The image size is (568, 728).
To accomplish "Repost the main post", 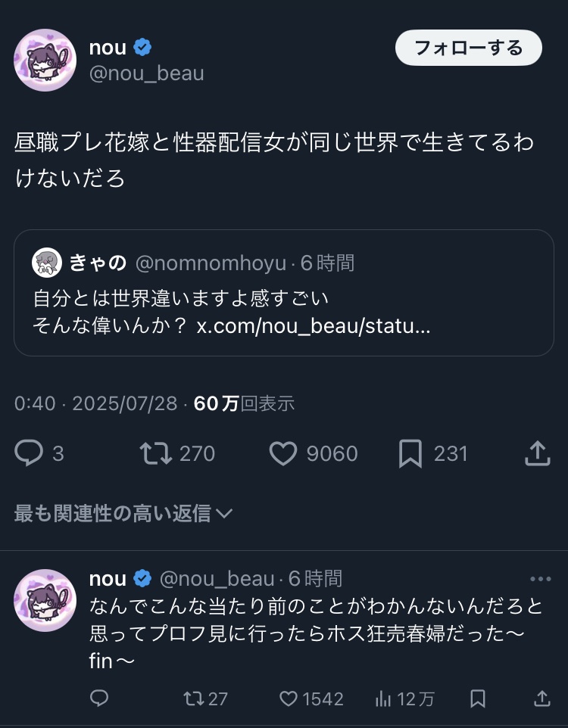I will (156, 453).
